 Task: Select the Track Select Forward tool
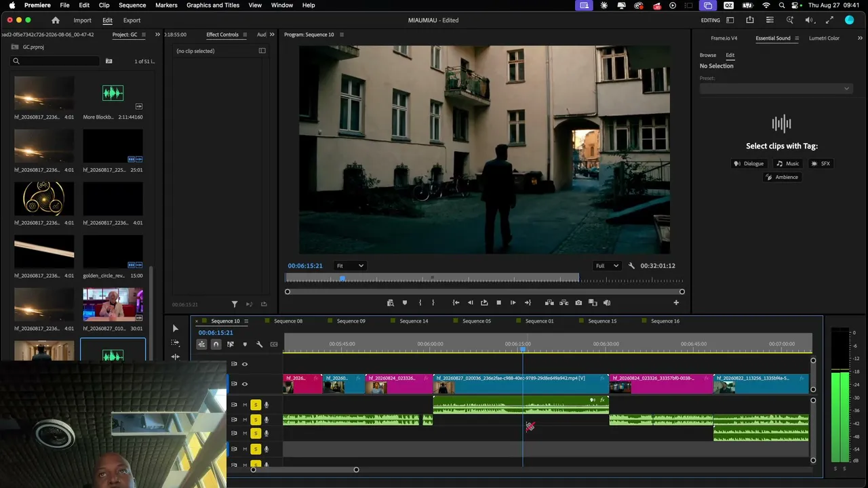[175, 343]
